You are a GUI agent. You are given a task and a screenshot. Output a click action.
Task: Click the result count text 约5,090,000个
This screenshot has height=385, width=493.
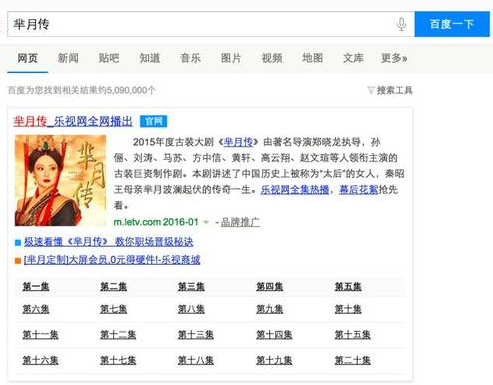(128, 90)
